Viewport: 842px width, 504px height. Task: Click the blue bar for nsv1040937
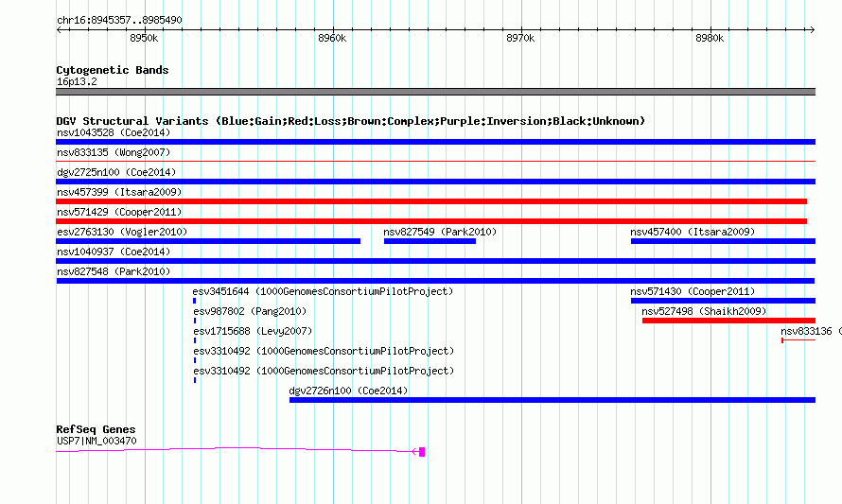click(435, 261)
